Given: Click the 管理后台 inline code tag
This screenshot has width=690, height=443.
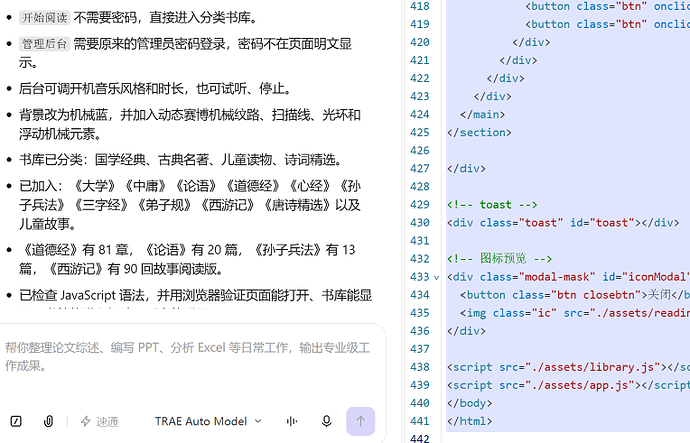Looking at the screenshot, I should tap(44, 44).
